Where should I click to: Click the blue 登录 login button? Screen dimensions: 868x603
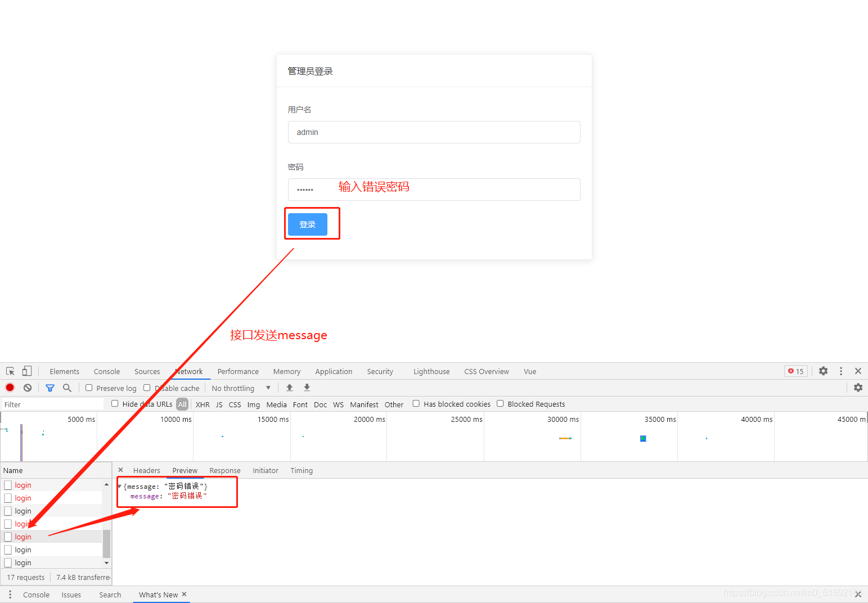308,224
